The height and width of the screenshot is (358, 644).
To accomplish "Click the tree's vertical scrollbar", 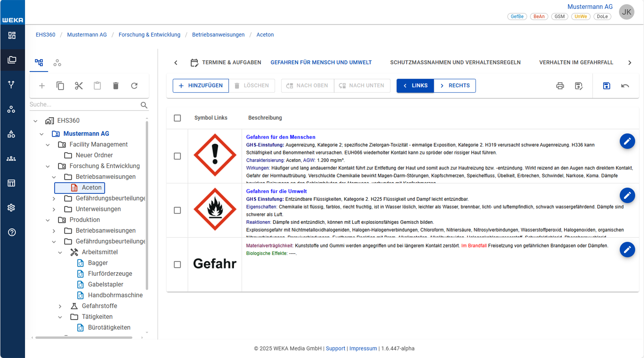I will 147,205.
